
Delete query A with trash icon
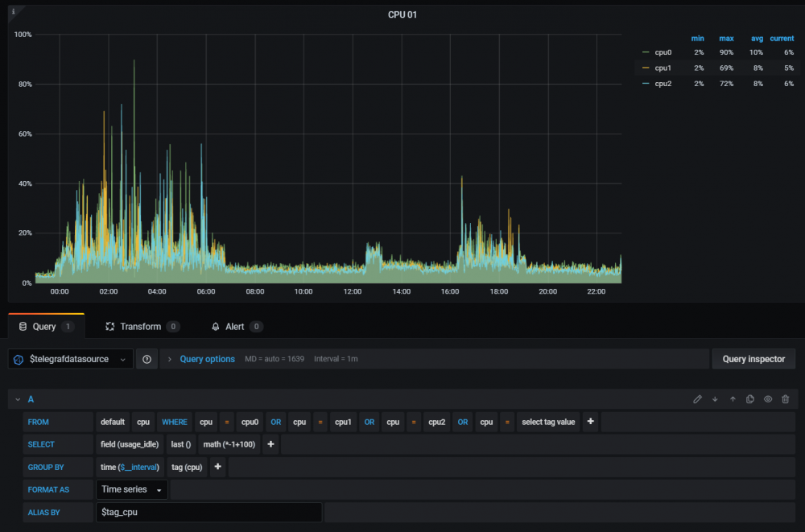(x=786, y=399)
